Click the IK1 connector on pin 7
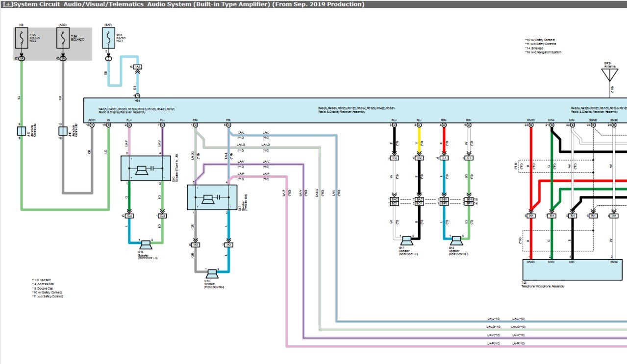The width and height of the screenshot is (627, 364). click(228, 244)
